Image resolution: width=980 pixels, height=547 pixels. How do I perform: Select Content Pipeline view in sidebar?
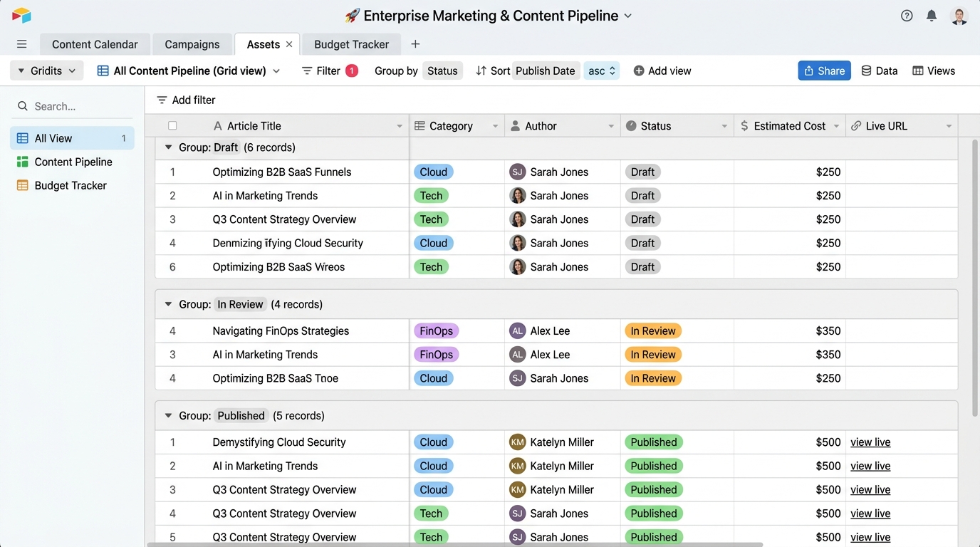tap(72, 162)
